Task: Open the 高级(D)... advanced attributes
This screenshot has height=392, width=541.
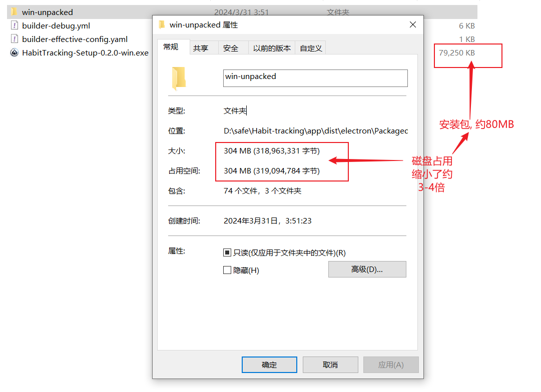Action: 367,269
